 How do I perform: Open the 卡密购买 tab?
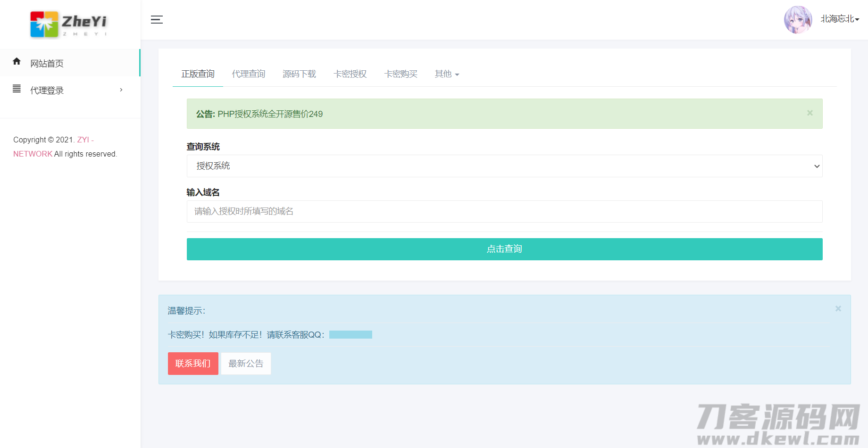(401, 74)
